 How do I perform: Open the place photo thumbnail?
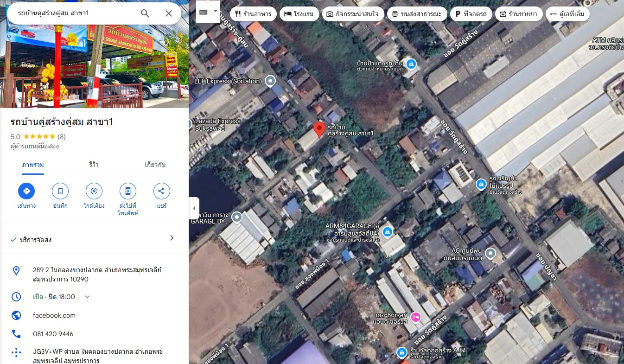point(94,66)
